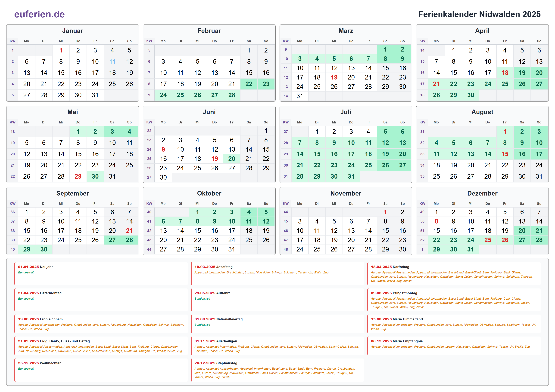Click April 30 vacation day
This screenshot has width=555, height=392.
(x=470, y=95)
